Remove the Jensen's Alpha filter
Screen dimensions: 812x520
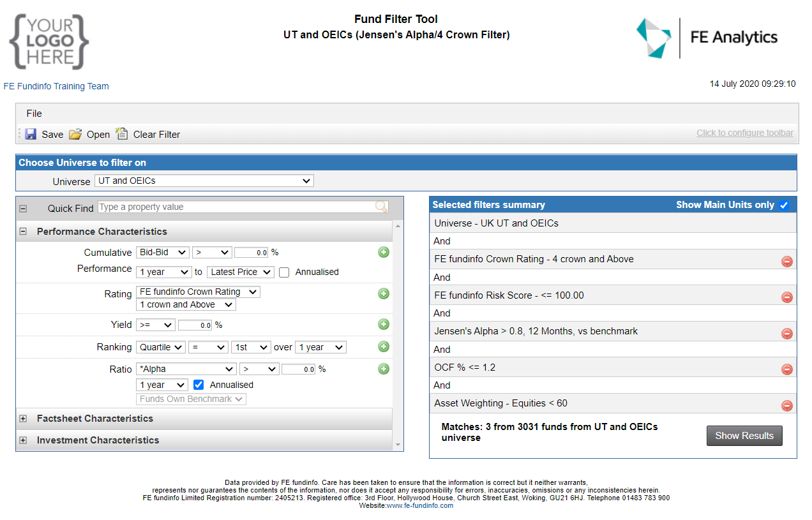786,333
